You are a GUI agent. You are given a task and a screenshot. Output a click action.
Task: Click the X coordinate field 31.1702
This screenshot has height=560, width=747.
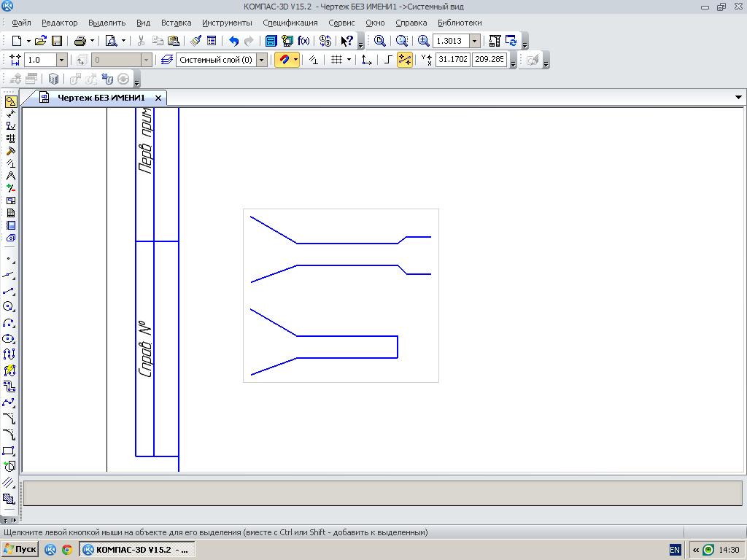(x=452, y=60)
